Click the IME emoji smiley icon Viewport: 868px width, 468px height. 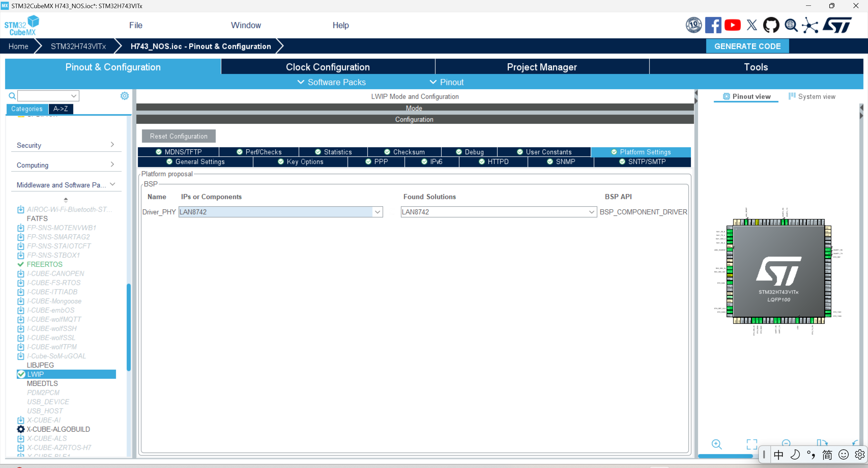click(x=843, y=455)
